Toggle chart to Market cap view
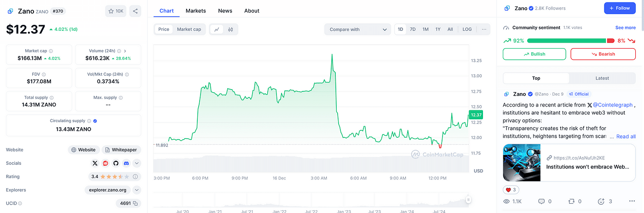The height and width of the screenshot is (213, 644). (x=189, y=29)
